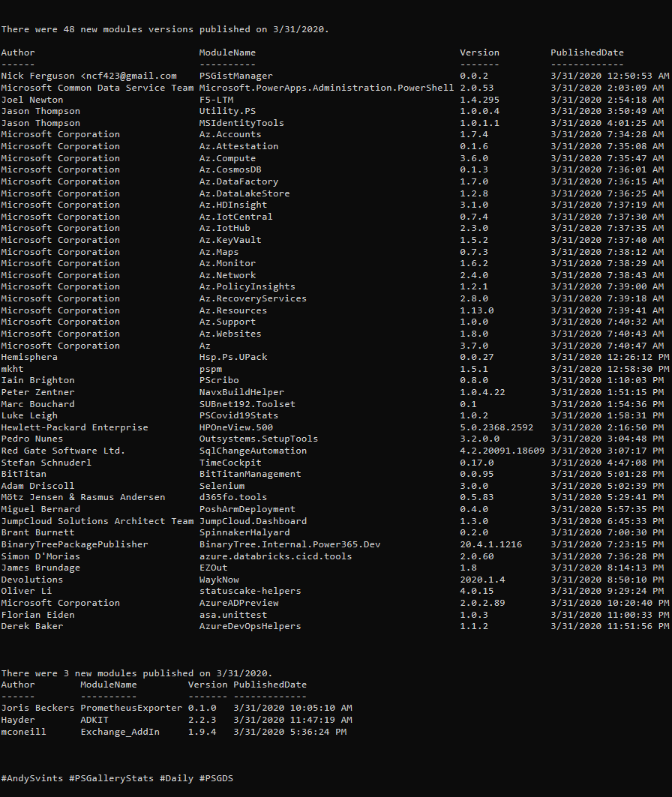Image resolution: width=672 pixels, height=797 pixels.
Task: Select Az.Network module name
Action: click(x=227, y=275)
